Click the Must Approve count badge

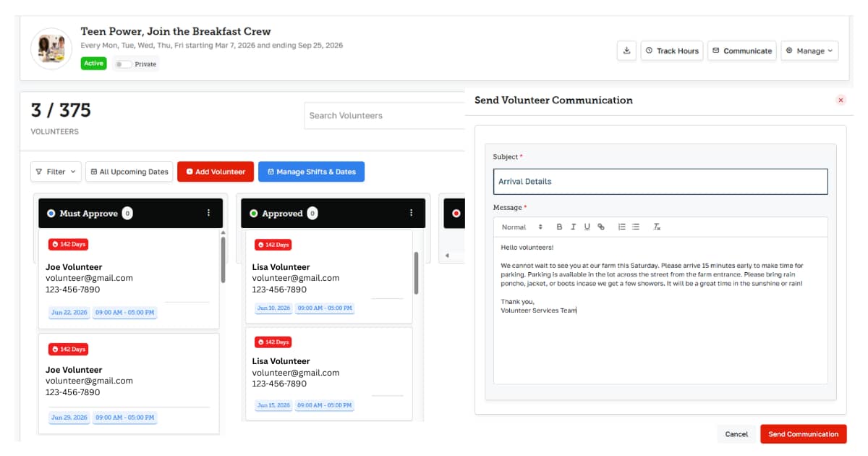[127, 214]
